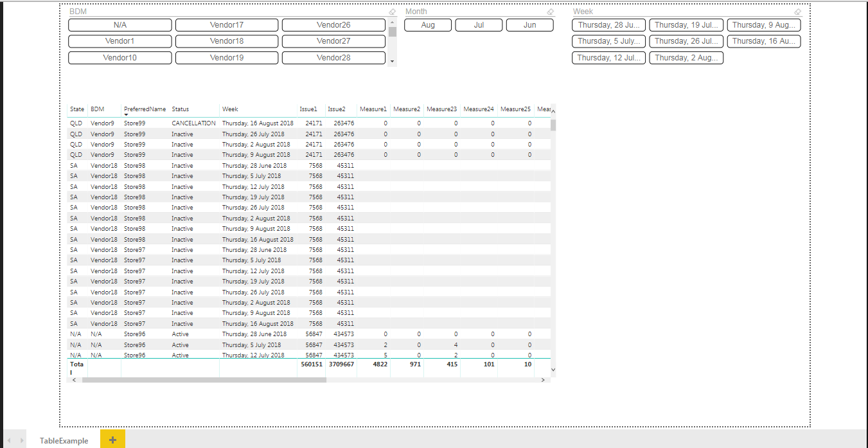Filter Month slicer by Jun
The width and height of the screenshot is (868, 448).
click(x=530, y=25)
